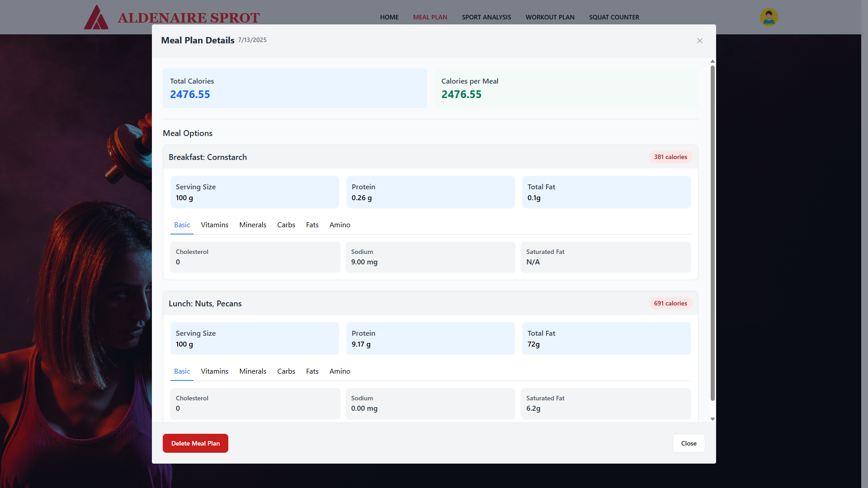
Task: Click Sodium 0.00 mg value
Action: pos(364,408)
